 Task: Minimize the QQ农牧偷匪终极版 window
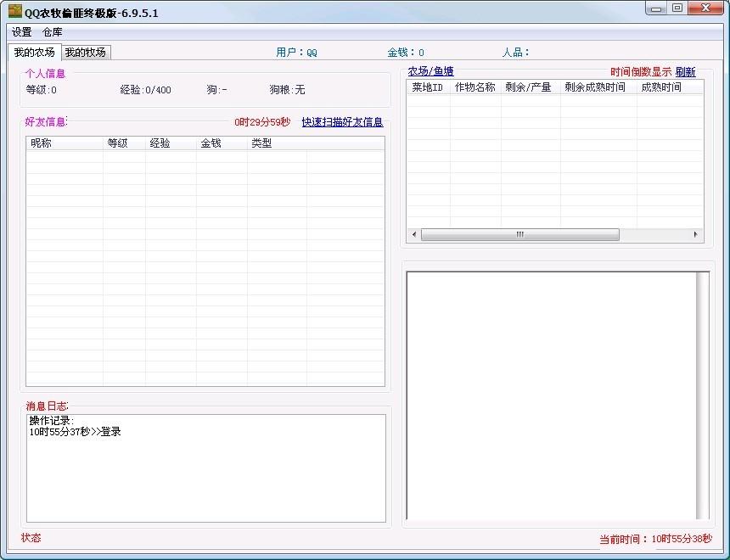click(x=656, y=8)
